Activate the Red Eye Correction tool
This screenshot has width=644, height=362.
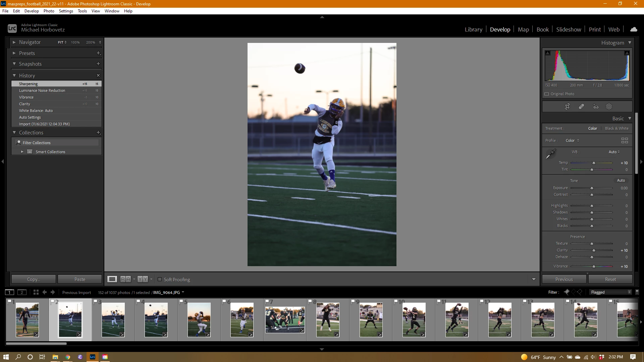tap(596, 107)
